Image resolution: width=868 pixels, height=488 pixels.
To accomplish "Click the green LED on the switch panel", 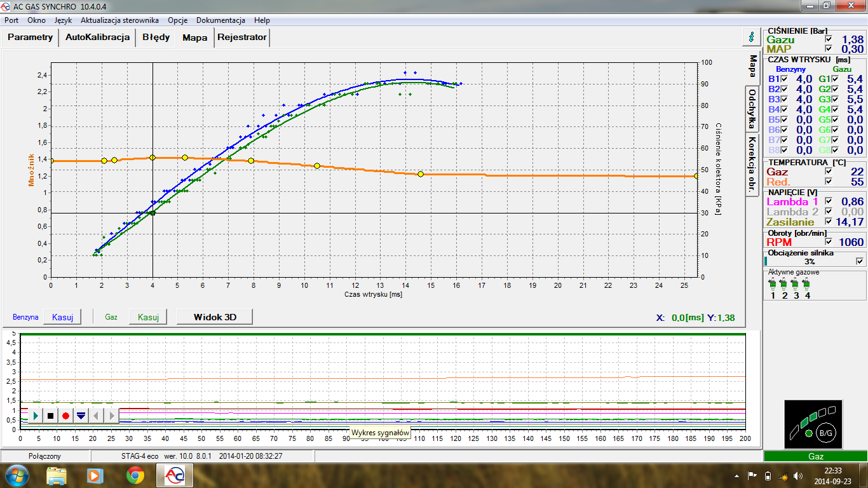I will 808,433.
